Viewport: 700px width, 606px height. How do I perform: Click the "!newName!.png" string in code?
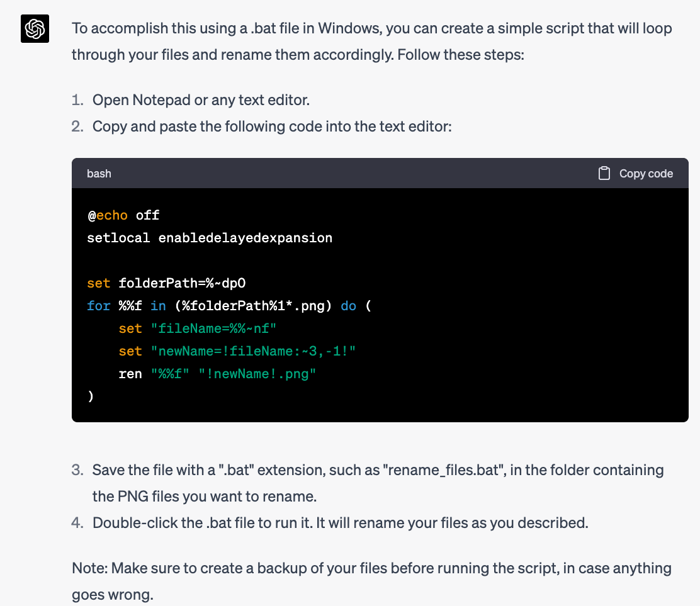257,374
